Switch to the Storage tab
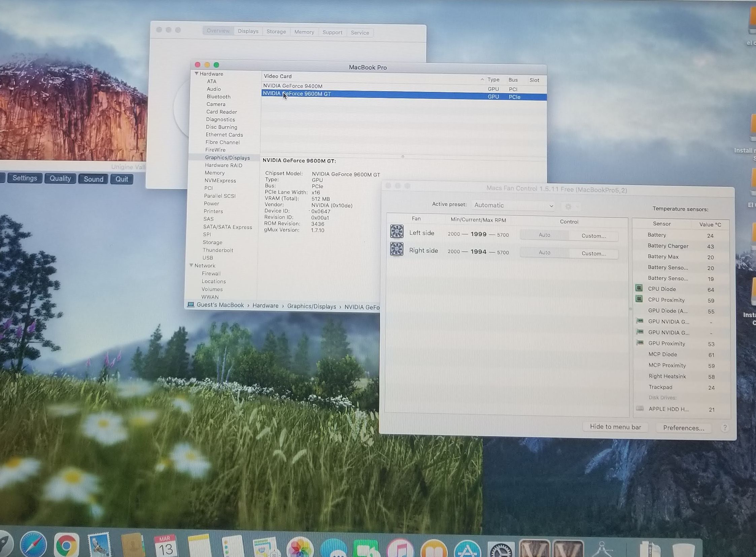Screen dimensions: 756x557 276,32
